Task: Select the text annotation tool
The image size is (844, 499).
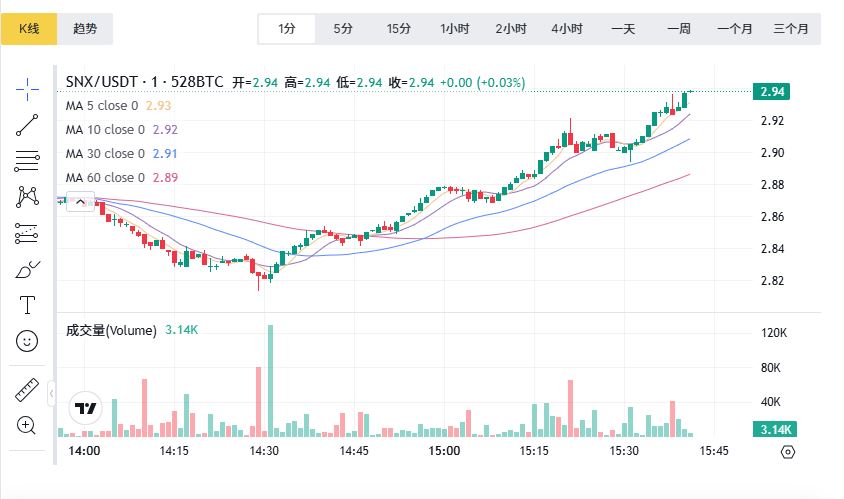Action: point(27,305)
